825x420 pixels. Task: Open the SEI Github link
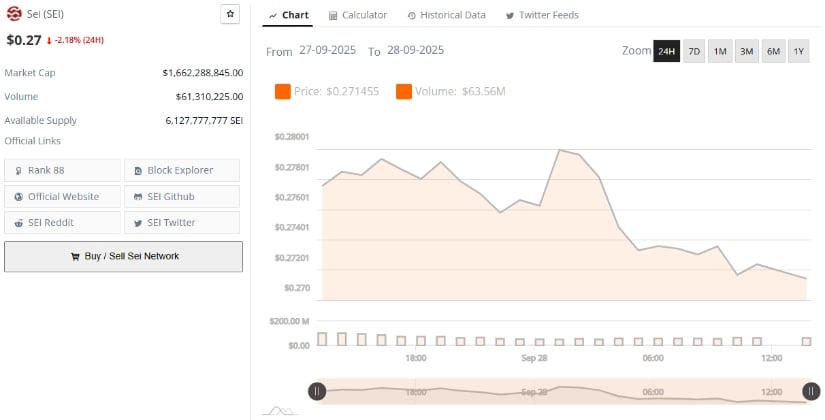(x=182, y=196)
